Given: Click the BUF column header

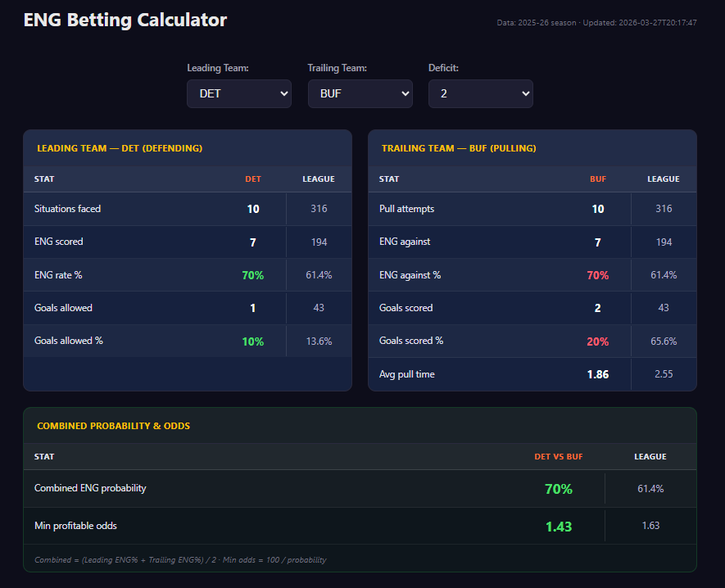Looking at the screenshot, I should pyautogui.click(x=598, y=179).
